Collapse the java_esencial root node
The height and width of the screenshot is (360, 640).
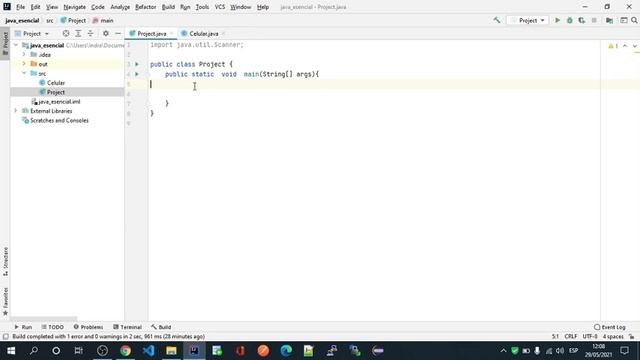coord(16,45)
